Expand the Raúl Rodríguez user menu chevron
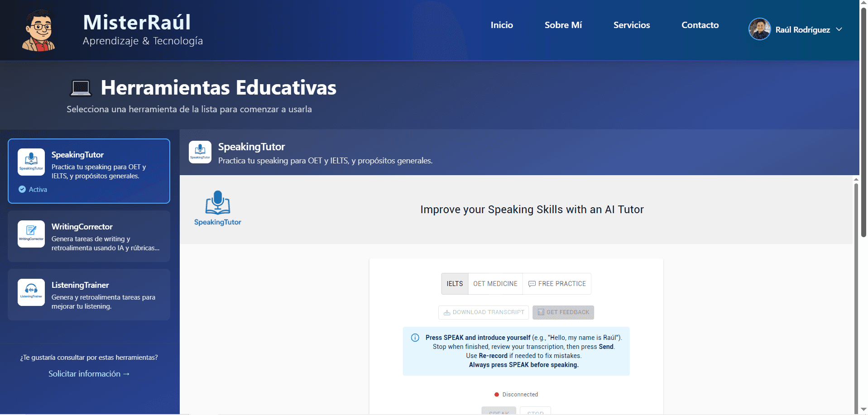 839,29
